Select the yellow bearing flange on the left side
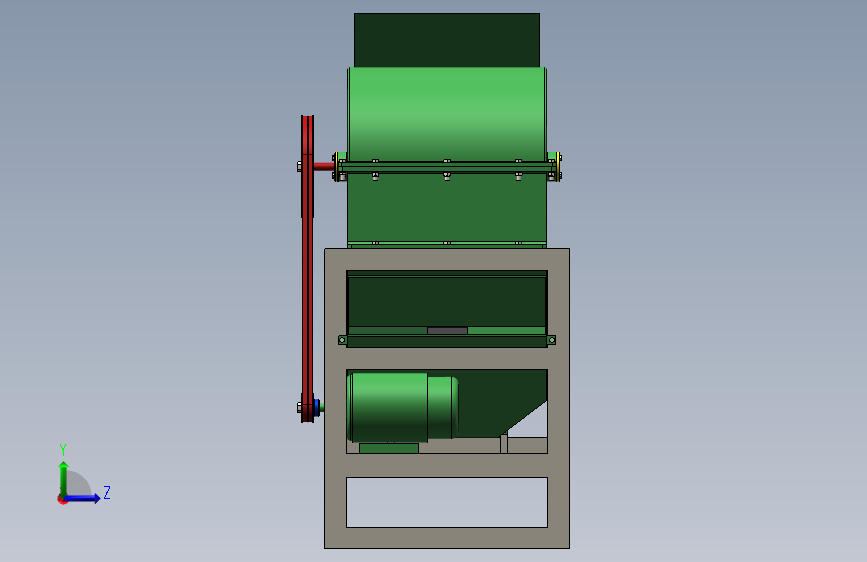Screen dimensions: 867x562 coord(336,166)
